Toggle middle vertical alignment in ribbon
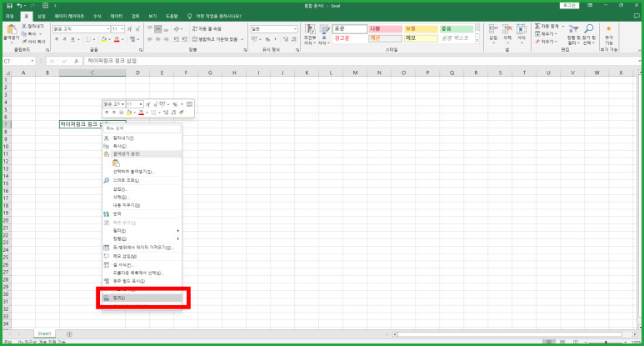 (158, 29)
